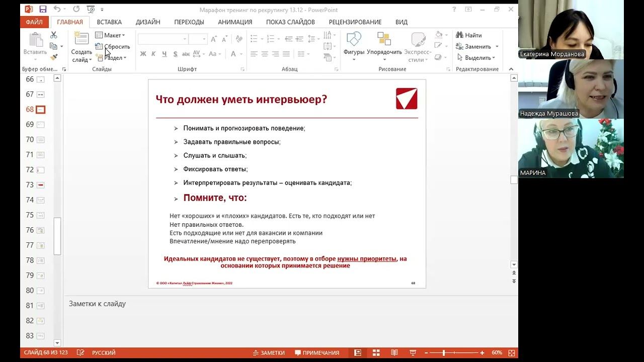The height and width of the screenshot is (362, 644).
Task: Switch to the ПОКАЗ СЛАЙДОВ tab
Action: [x=290, y=22]
